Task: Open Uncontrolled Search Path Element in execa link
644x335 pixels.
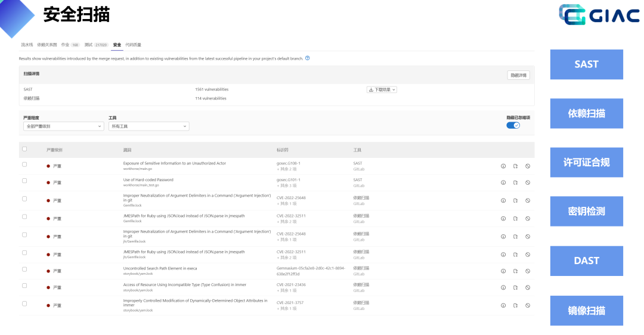Action: pos(160,268)
